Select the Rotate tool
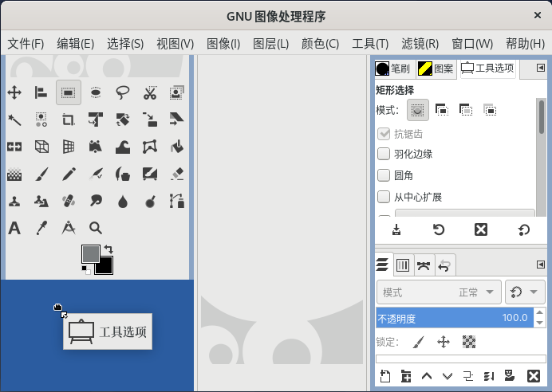Image resolution: width=552 pixels, height=392 pixels. [x=123, y=120]
